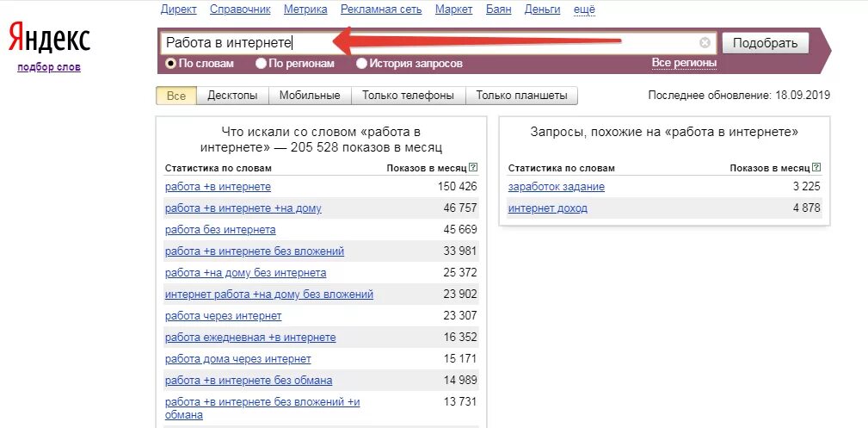Click the count '14 989'
The width and height of the screenshot is (868, 428).
[460, 381]
